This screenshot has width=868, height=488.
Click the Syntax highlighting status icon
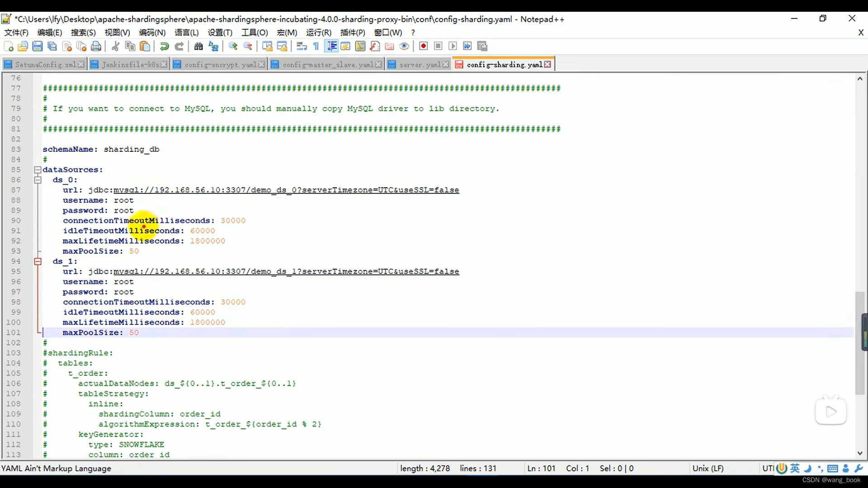coord(56,468)
